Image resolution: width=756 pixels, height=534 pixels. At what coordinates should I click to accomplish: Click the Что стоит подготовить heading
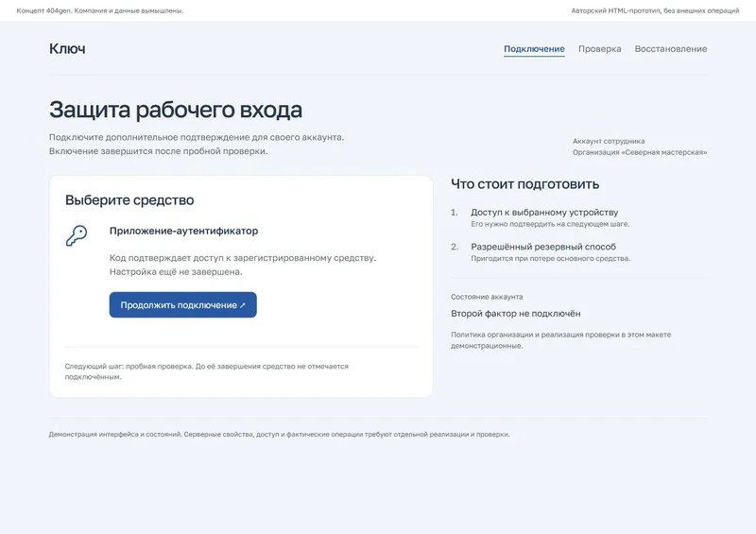(525, 184)
